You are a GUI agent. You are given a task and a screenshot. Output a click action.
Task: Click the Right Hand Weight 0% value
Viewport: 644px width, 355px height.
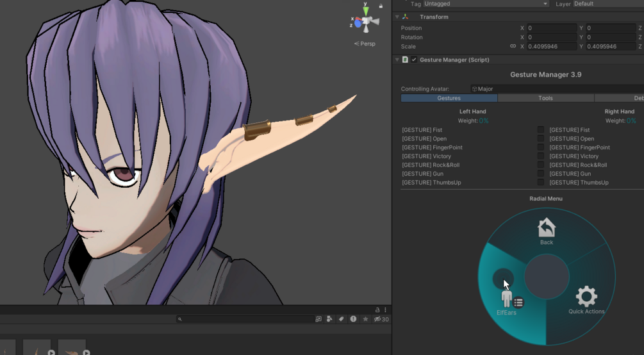click(x=631, y=121)
